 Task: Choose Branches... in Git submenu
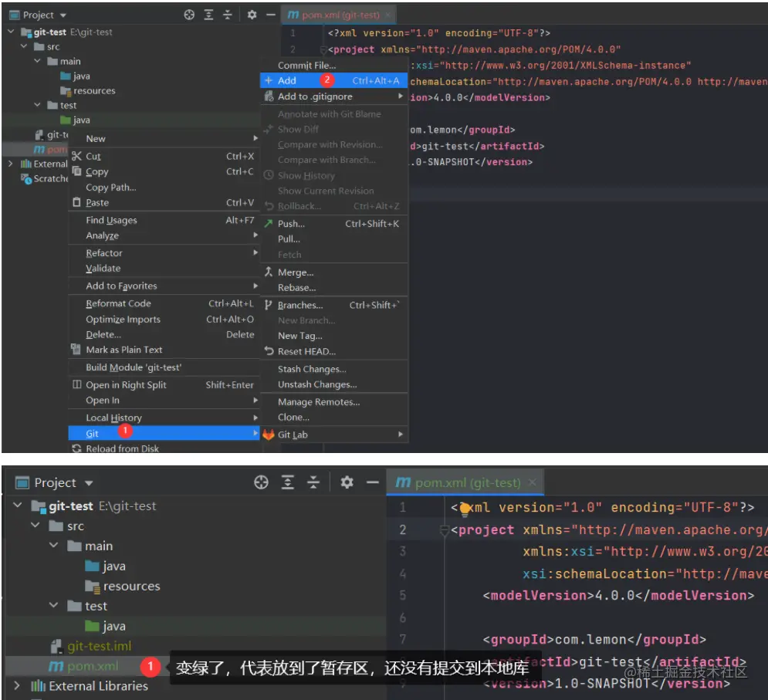pos(334,305)
